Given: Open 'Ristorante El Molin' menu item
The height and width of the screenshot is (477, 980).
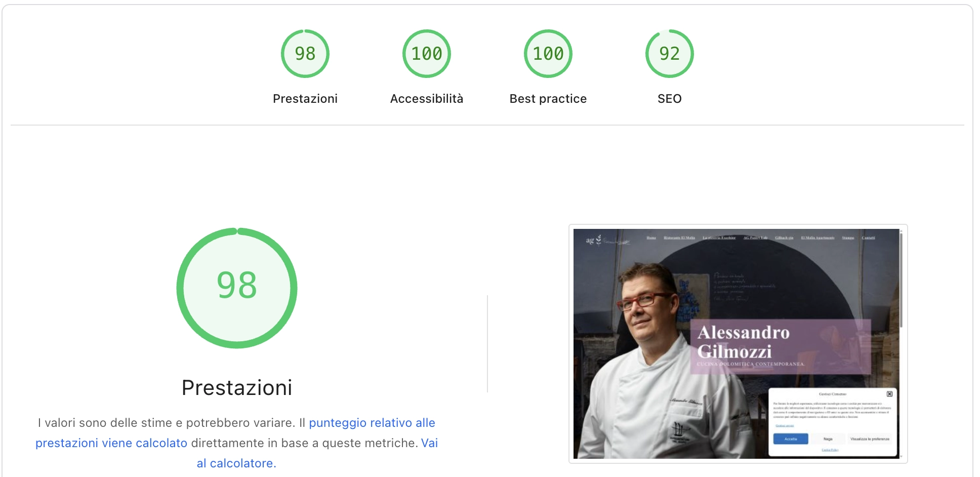Looking at the screenshot, I should tap(679, 237).
